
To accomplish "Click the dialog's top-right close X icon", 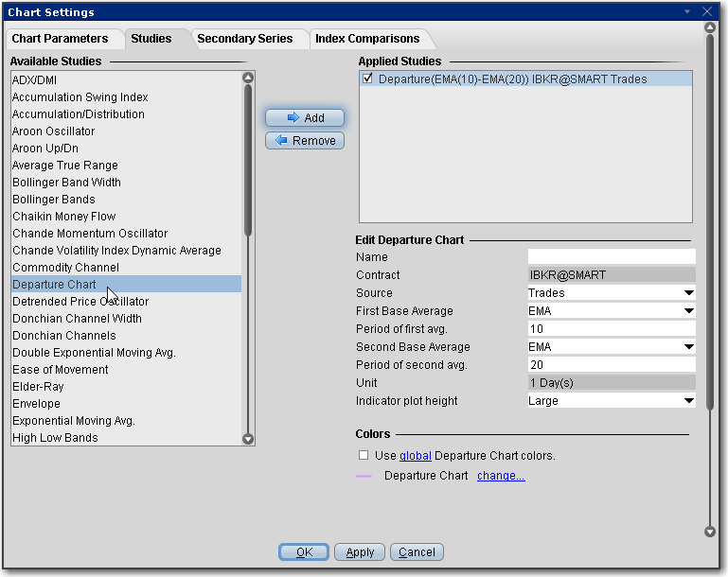I will [x=707, y=12].
